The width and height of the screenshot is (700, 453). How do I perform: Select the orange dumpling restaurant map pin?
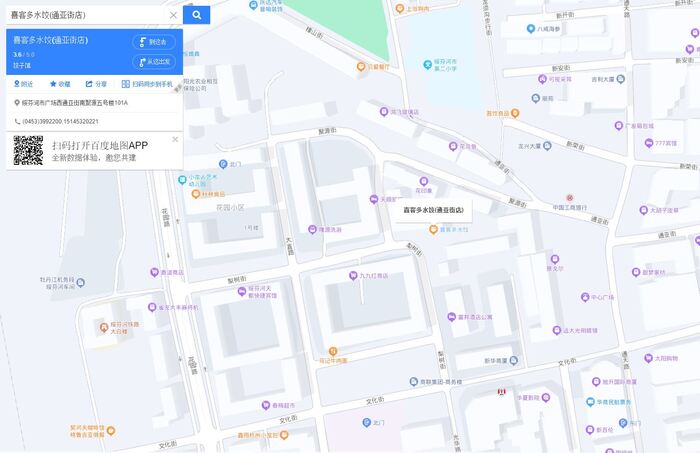point(433,229)
